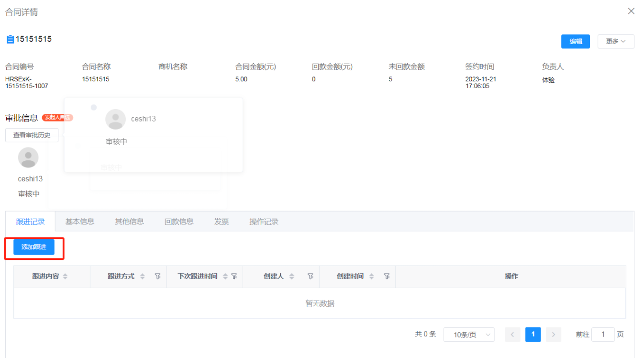Filter the 创建人 column with funnel icon
This screenshot has height=358, width=644.
(x=311, y=276)
